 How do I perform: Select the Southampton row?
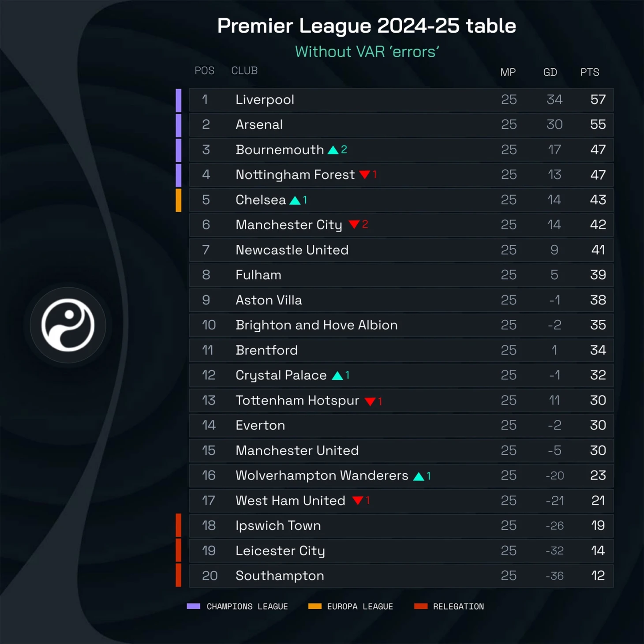pos(401,576)
